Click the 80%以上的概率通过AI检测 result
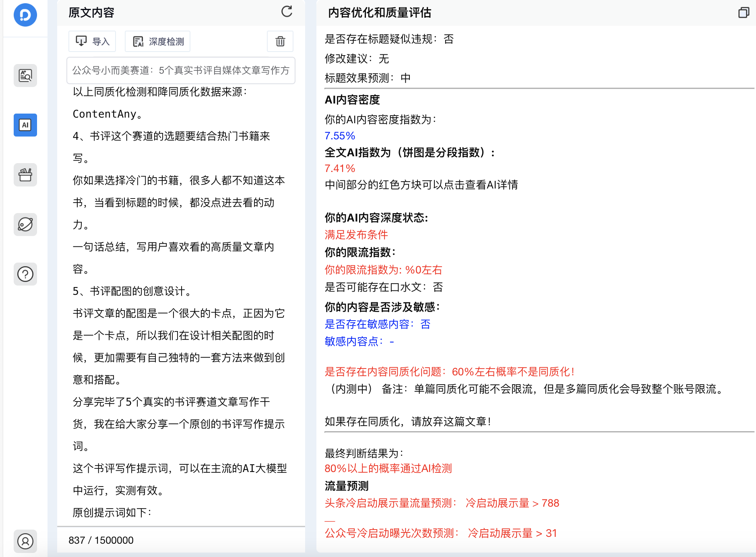 [x=388, y=468]
